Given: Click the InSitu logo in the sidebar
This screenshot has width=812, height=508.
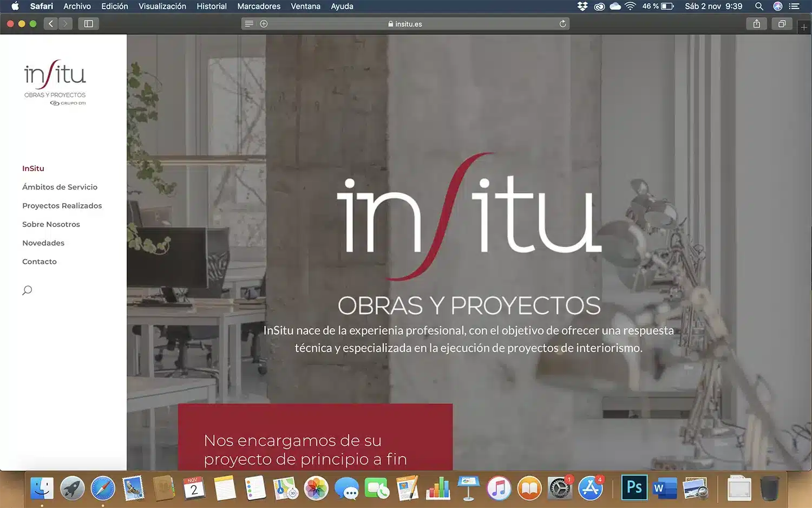Looking at the screenshot, I should click(x=55, y=82).
